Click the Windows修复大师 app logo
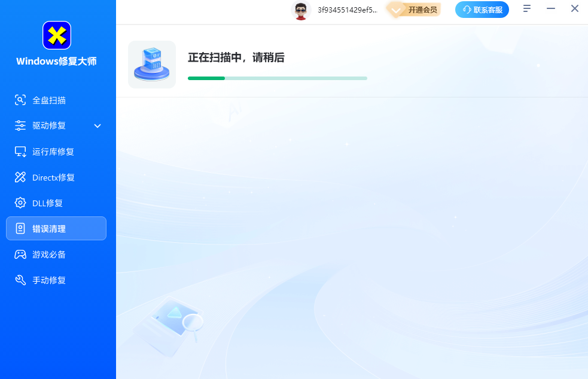588x379 pixels. coord(57,35)
